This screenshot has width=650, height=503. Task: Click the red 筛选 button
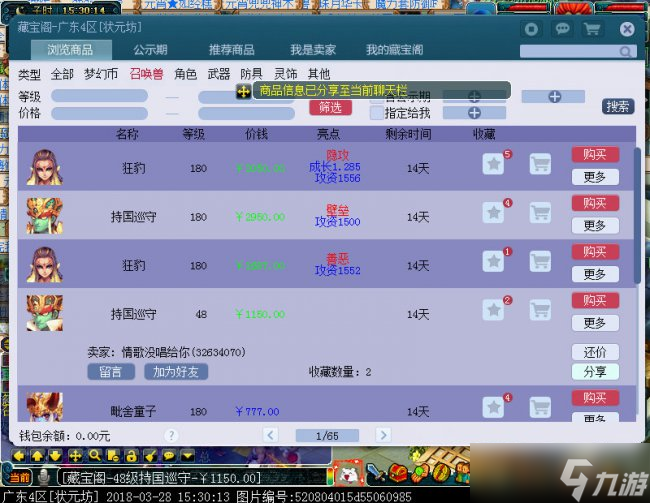coord(330,107)
